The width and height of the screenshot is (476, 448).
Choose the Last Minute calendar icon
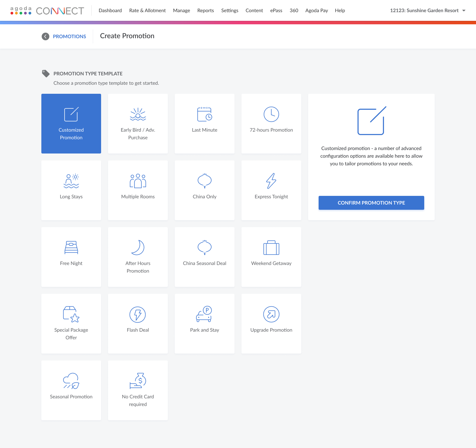point(205,114)
